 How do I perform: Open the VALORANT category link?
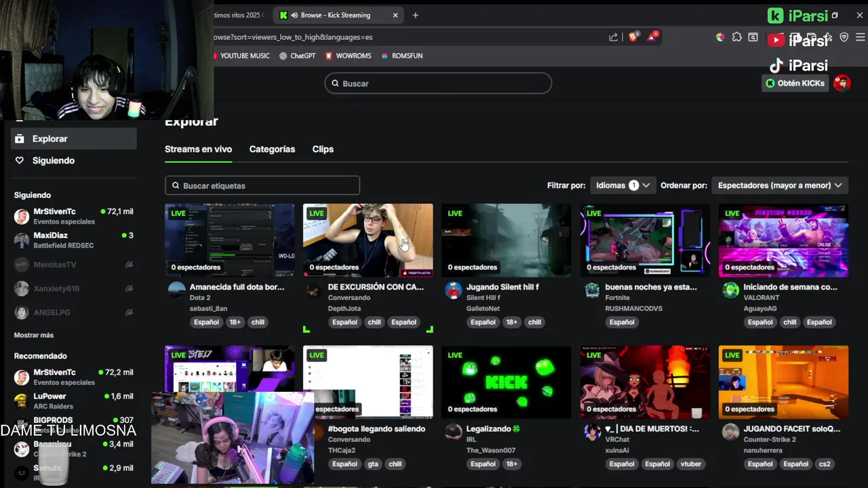click(762, 298)
